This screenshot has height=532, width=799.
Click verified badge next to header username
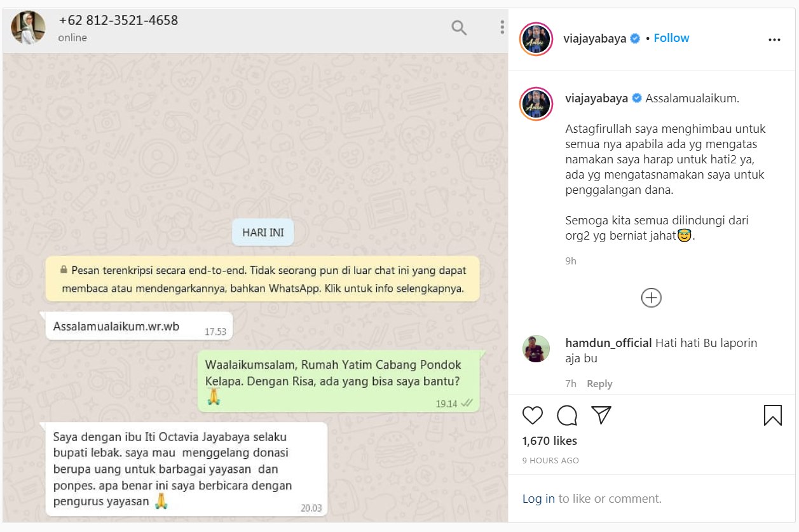tap(634, 39)
